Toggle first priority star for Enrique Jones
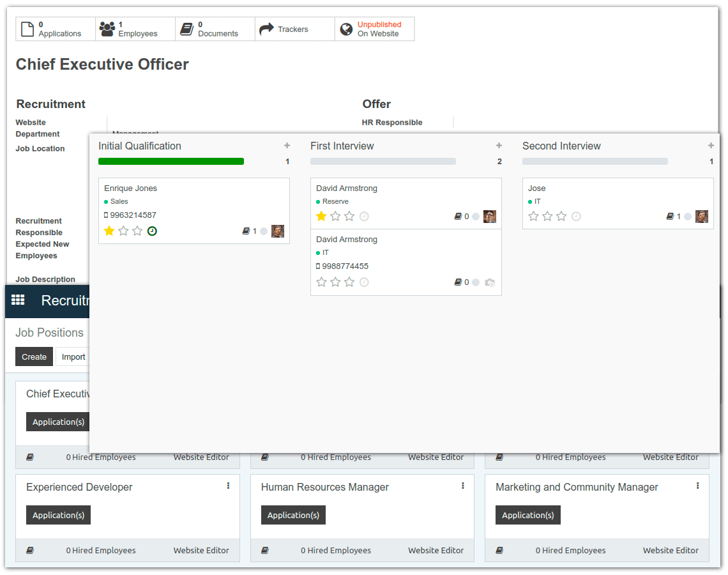This screenshot has width=728, height=575. (x=109, y=231)
